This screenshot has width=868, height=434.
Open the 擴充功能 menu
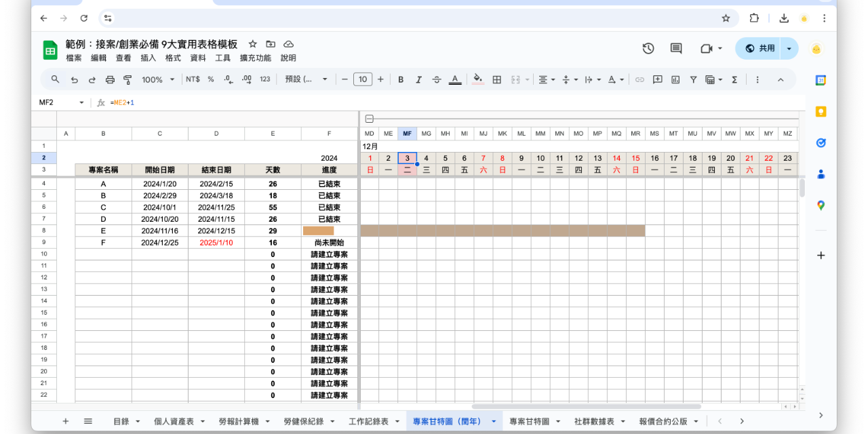click(x=256, y=58)
